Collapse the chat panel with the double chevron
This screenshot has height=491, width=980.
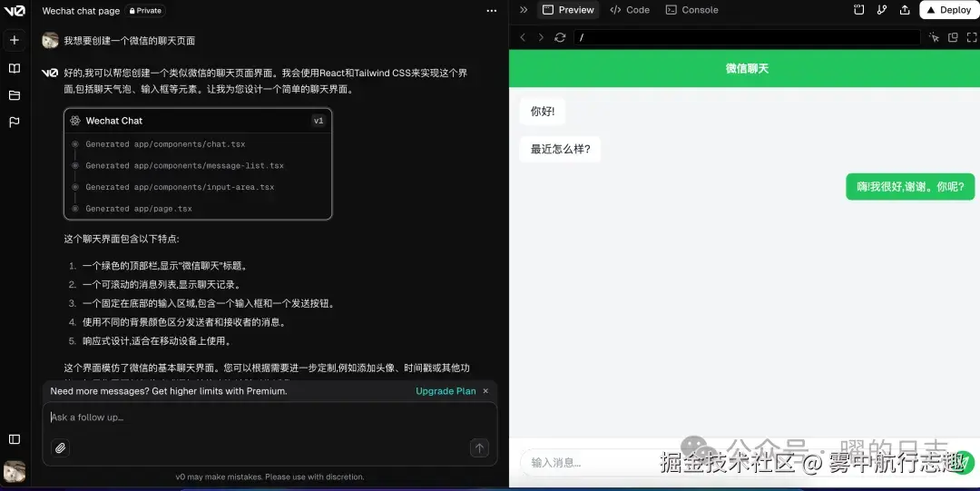click(x=524, y=10)
